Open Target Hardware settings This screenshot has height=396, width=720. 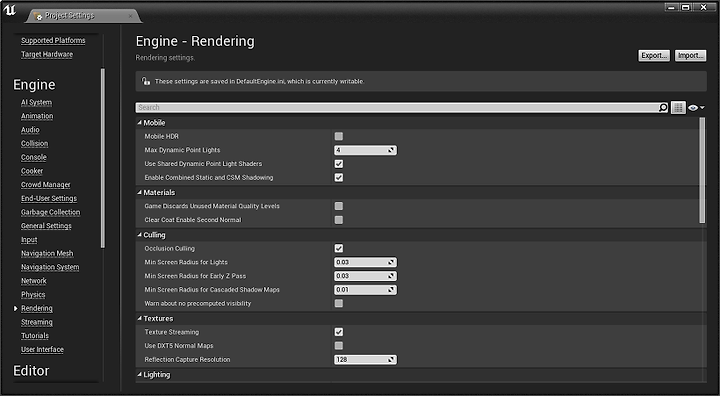click(x=47, y=54)
